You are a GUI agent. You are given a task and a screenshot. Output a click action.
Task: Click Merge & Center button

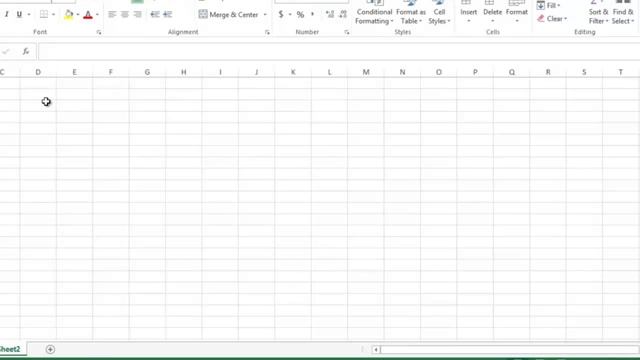229,15
